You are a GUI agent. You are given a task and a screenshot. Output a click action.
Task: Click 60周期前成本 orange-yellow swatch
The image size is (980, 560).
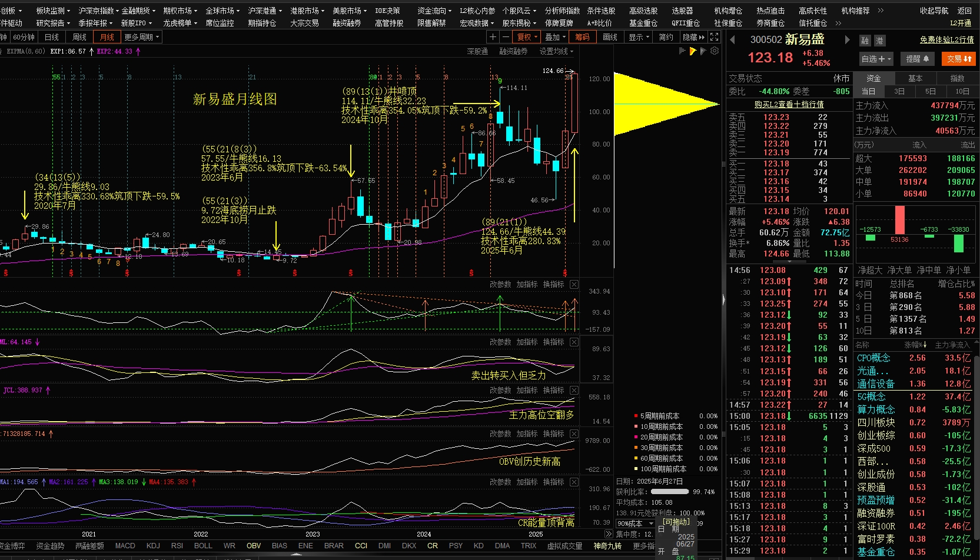click(636, 458)
